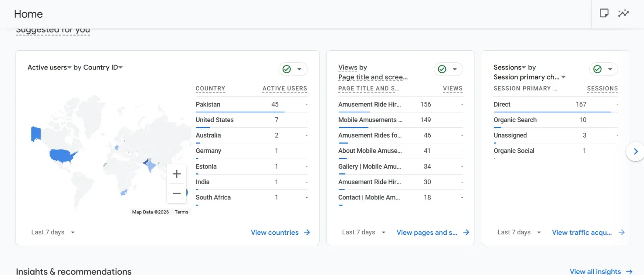This screenshot has width=644, height=275.
Task: Go to next suggested card arrow
Action: tap(636, 152)
